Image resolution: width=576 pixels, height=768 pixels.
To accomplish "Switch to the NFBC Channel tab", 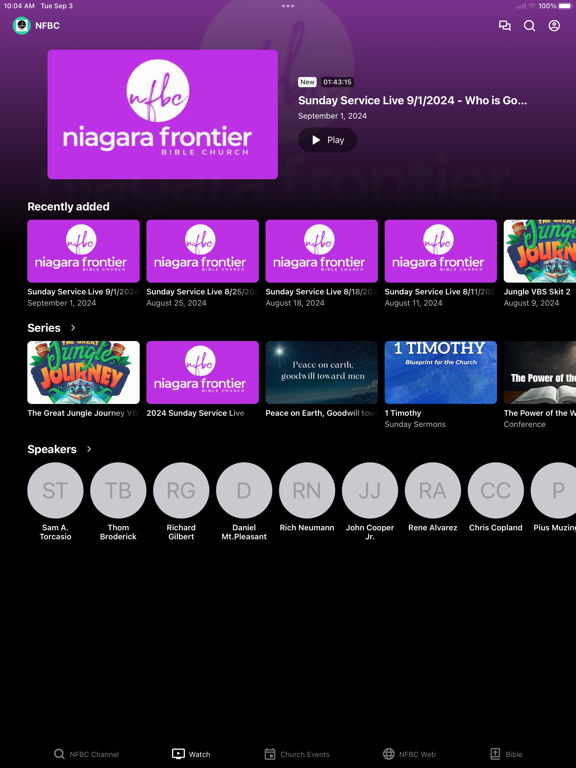I will [86, 754].
